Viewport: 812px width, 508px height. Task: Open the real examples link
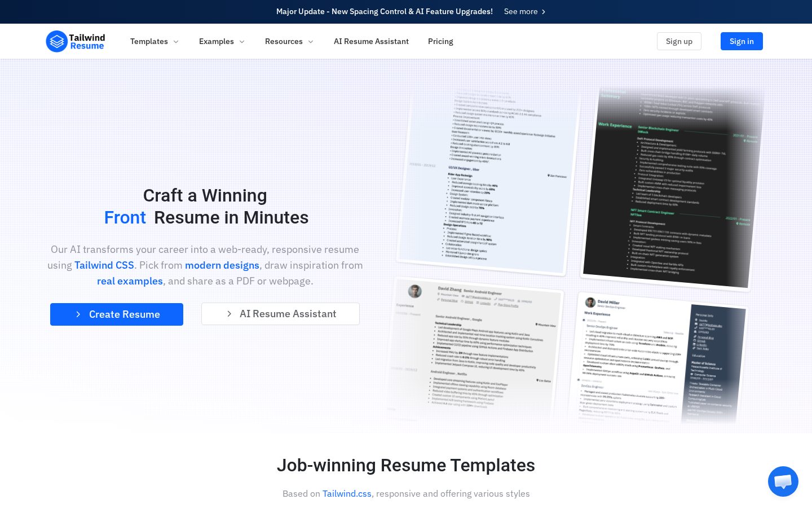[x=130, y=281]
